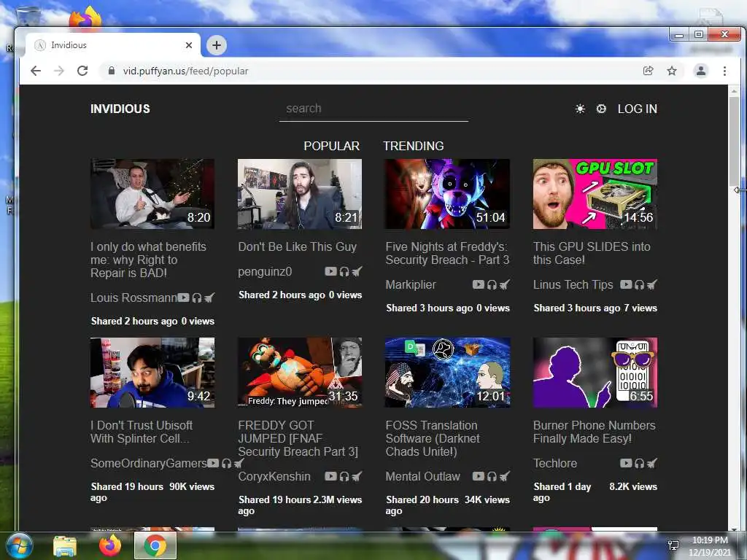Screen dimensions: 747x560
Task: Open the Louis Rossmann channel link
Action: tap(134, 298)
